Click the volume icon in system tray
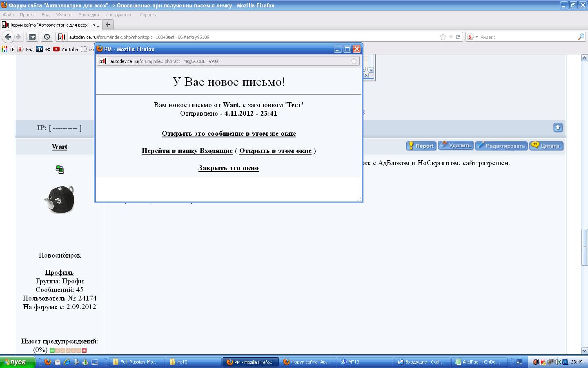Viewport: 588px width, 368px height. pos(558,362)
